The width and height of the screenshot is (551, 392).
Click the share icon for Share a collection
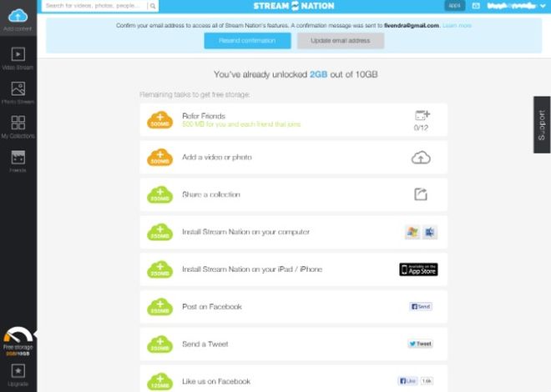pyautogui.click(x=421, y=194)
